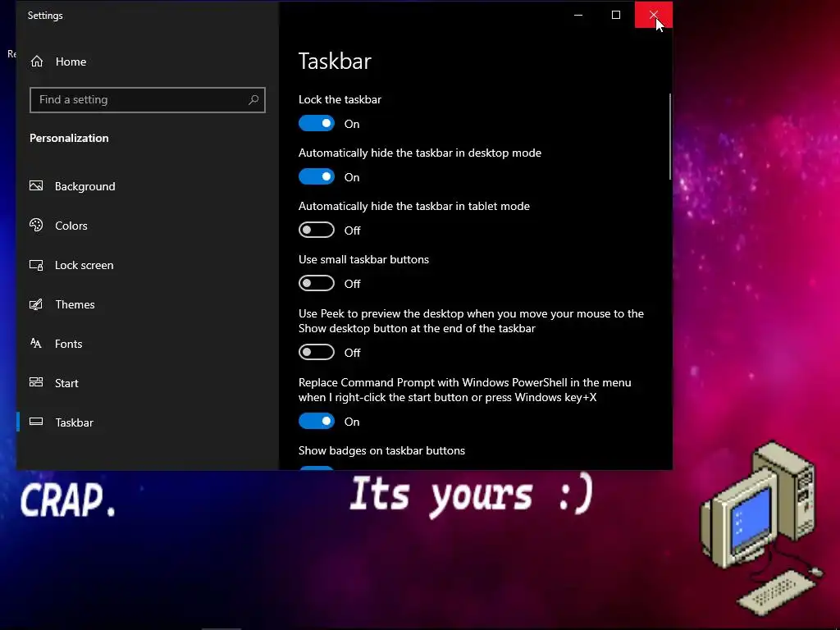Click the search magnifier icon
Viewport: 840px width, 630px height.
tap(253, 99)
